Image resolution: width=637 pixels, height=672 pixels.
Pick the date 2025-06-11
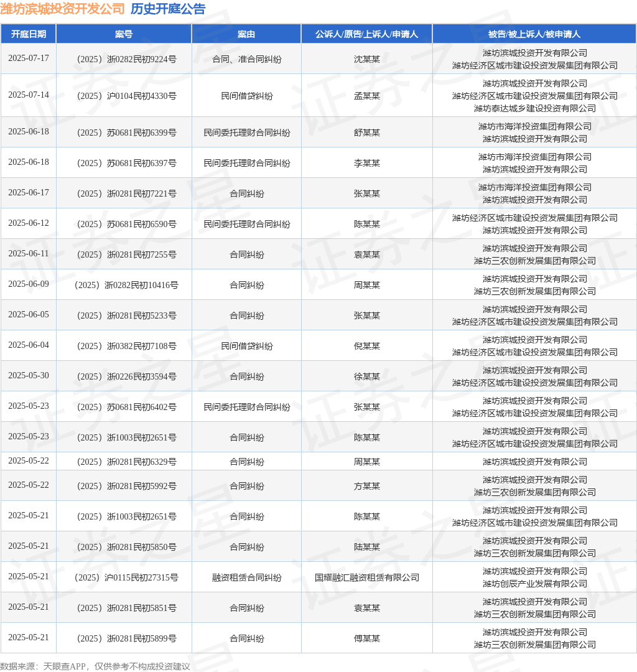point(28,254)
